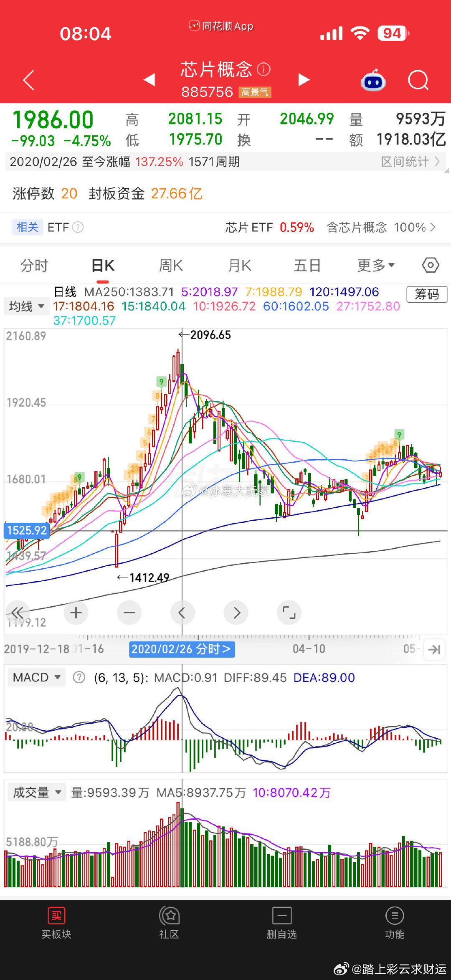The height and width of the screenshot is (980, 451).
Task: Open 2020/02/26 分时 date marker
Action: 182,649
